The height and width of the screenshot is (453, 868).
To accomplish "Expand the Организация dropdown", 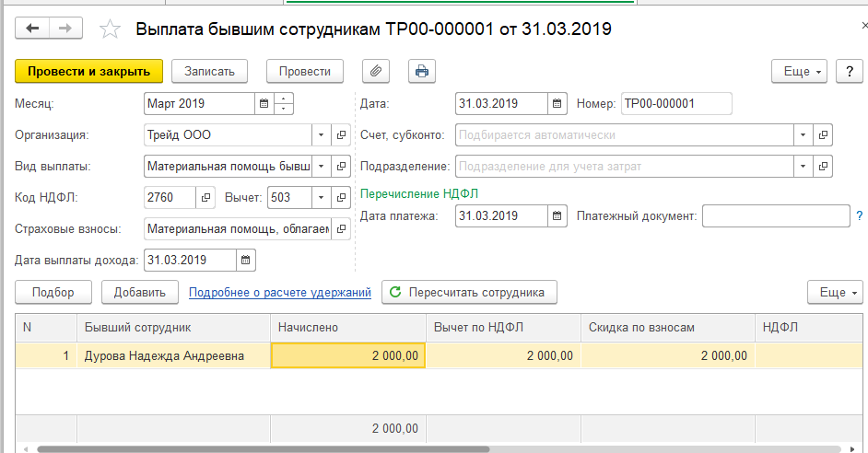I will click(321, 135).
